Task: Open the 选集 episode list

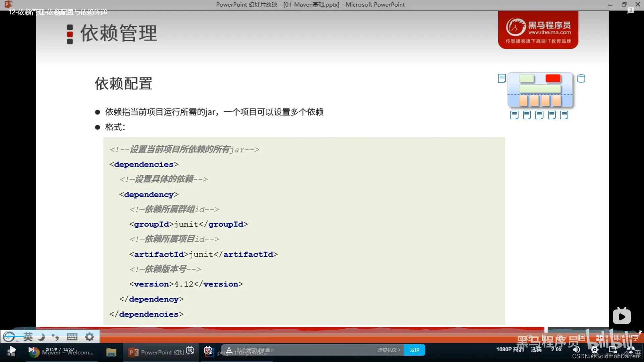Action: click(536, 349)
